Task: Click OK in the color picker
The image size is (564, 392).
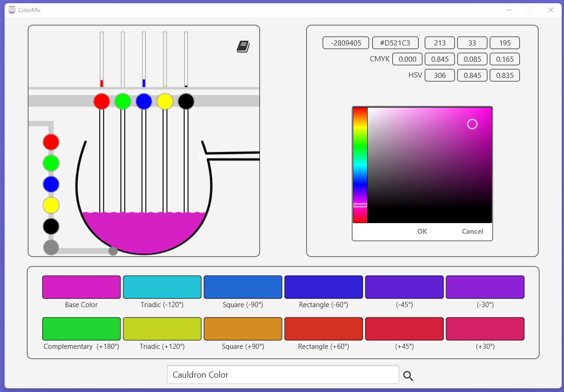Action: click(x=422, y=231)
